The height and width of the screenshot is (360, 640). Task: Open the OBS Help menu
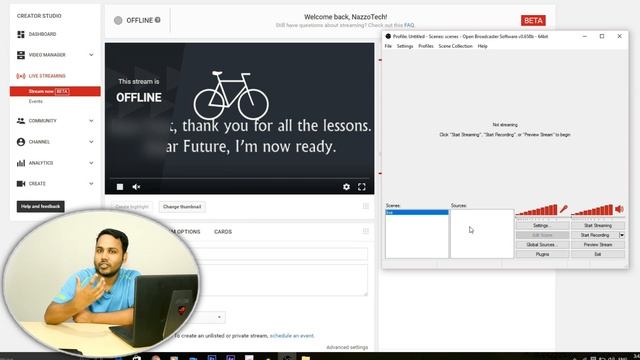point(482,46)
